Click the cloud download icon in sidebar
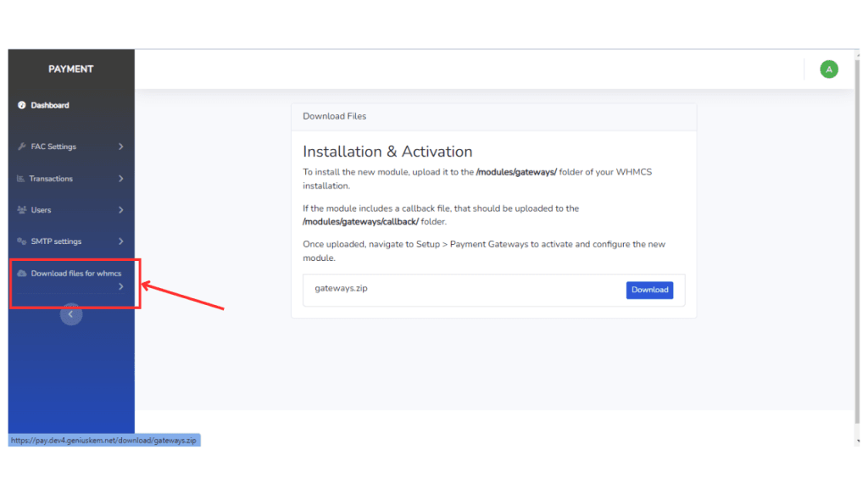Viewport: 868px width, 488px height. pos(21,274)
